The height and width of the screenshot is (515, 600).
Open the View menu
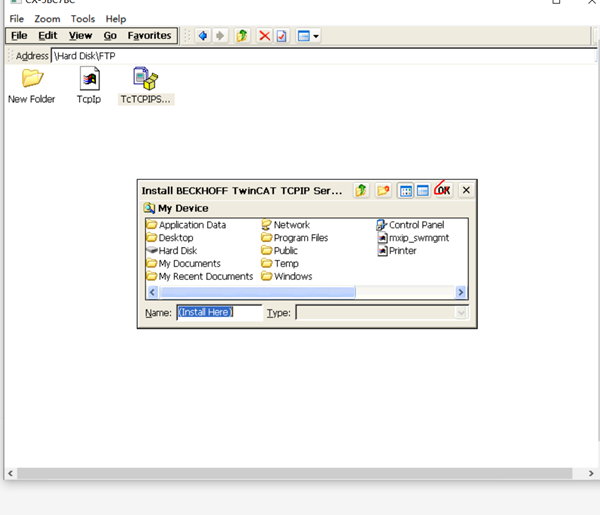click(80, 36)
